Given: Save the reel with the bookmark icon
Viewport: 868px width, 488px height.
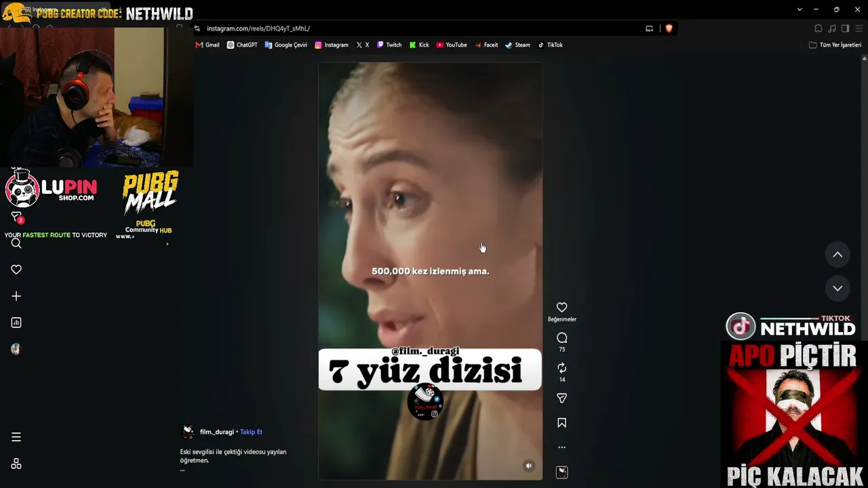Looking at the screenshot, I should tap(561, 423).
